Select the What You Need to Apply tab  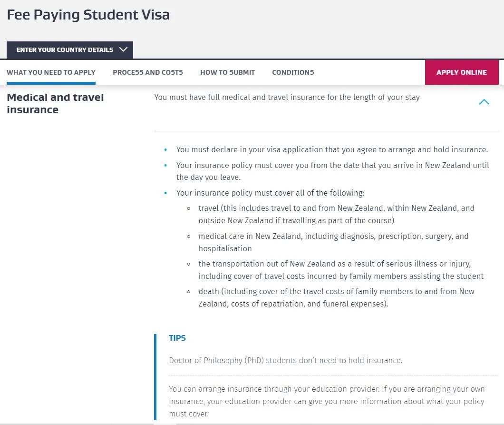tap(51, 72)
